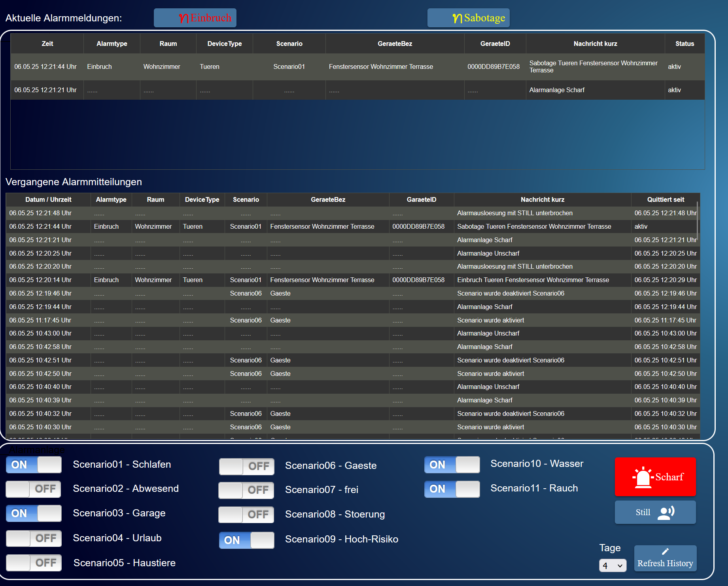Click the history entry at 06.05.25 12:20:25 Uhr
The height and width of the screenshot is (586, 728).
coord(353,253)
